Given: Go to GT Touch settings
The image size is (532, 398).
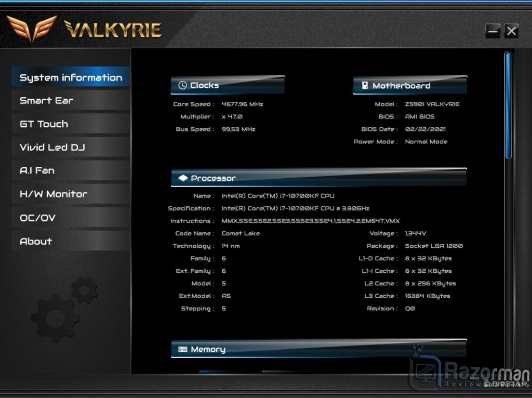Looking at the screenshot, I should tap(71, 124).
